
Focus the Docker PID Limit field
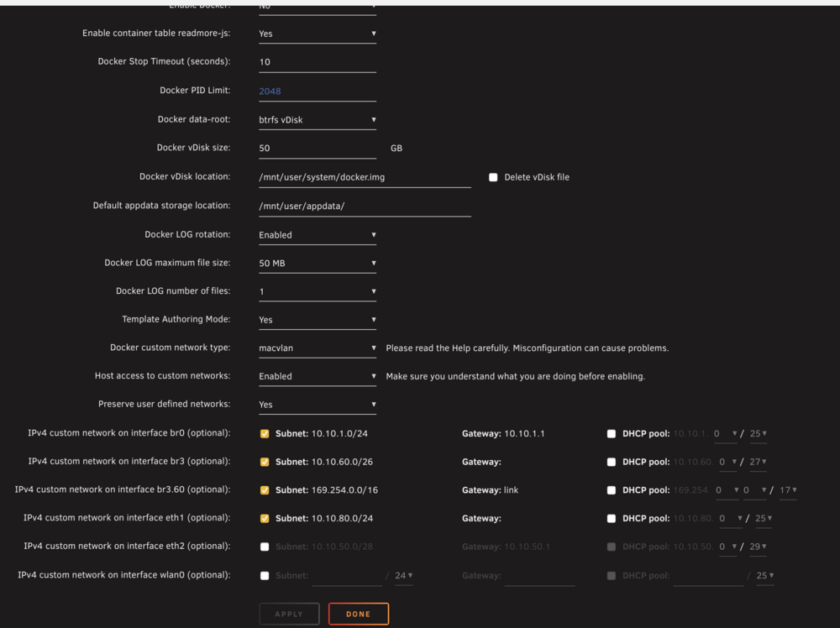pyautogui.click(x=318, y=91)
